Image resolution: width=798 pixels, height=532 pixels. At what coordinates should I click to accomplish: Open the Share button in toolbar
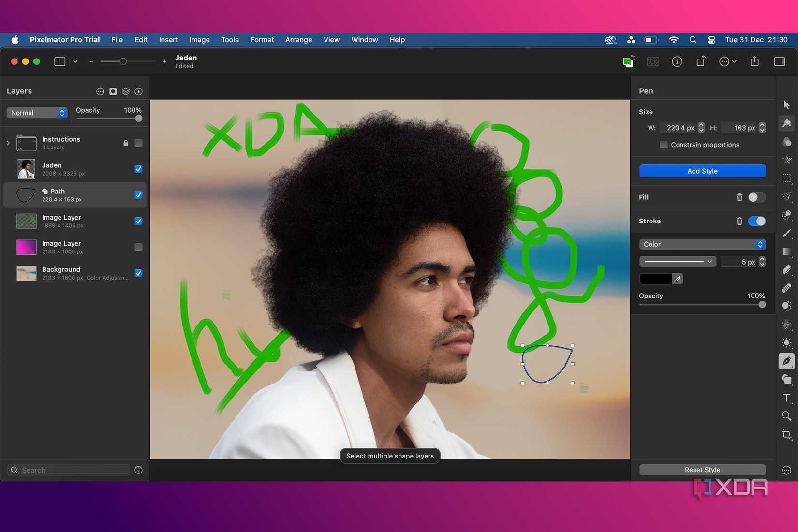pos(754,61)
